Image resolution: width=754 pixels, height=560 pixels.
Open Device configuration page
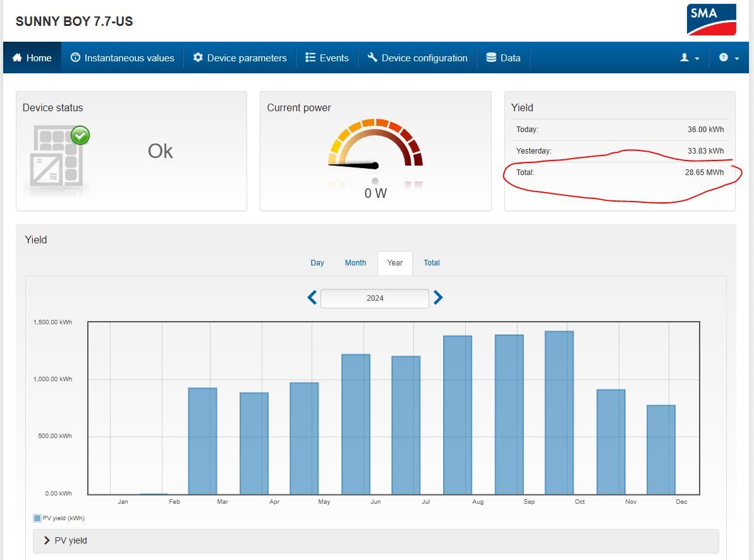click(x=417, y=58)
